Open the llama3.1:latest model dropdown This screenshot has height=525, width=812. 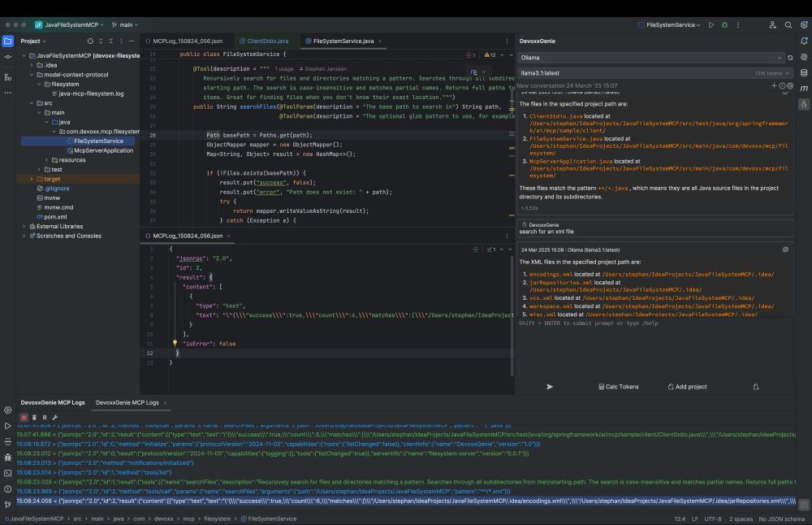[x=654, y=73]
